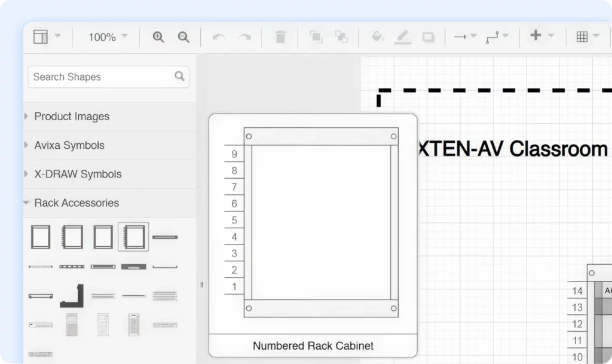Image resolution: width=612 pixels, height=364 pixels.
Task: Click the To Front icon
Action: [315, 36]
